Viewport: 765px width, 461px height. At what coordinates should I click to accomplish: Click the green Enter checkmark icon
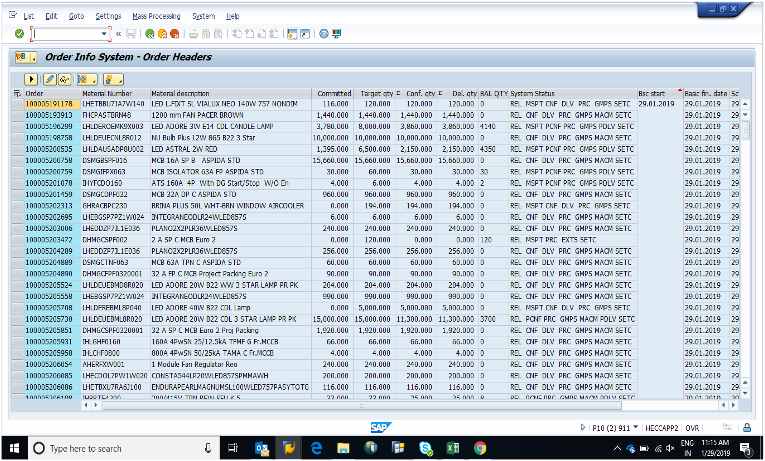[x=19, y=34]
